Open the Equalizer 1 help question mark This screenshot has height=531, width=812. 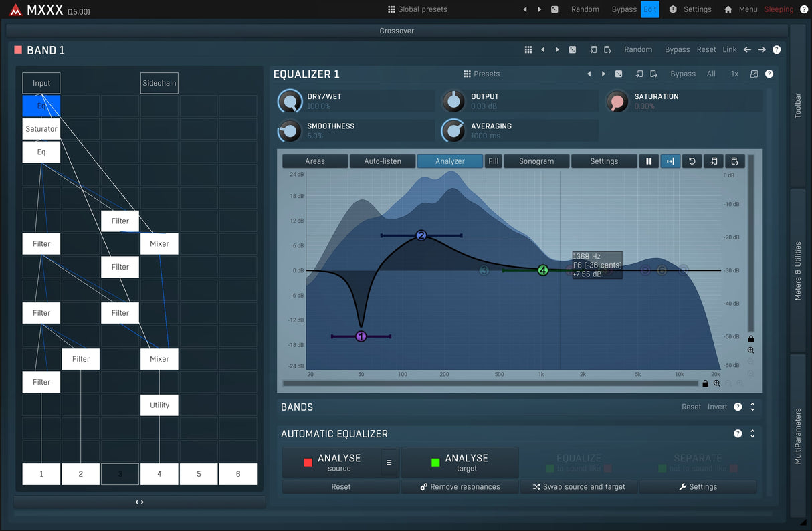(769, 74)
